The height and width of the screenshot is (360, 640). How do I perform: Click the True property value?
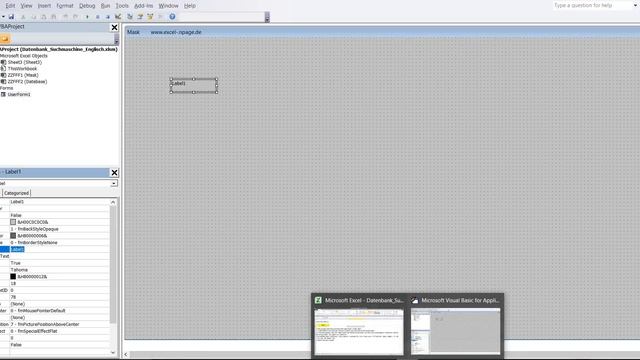[x=16, y=263]
